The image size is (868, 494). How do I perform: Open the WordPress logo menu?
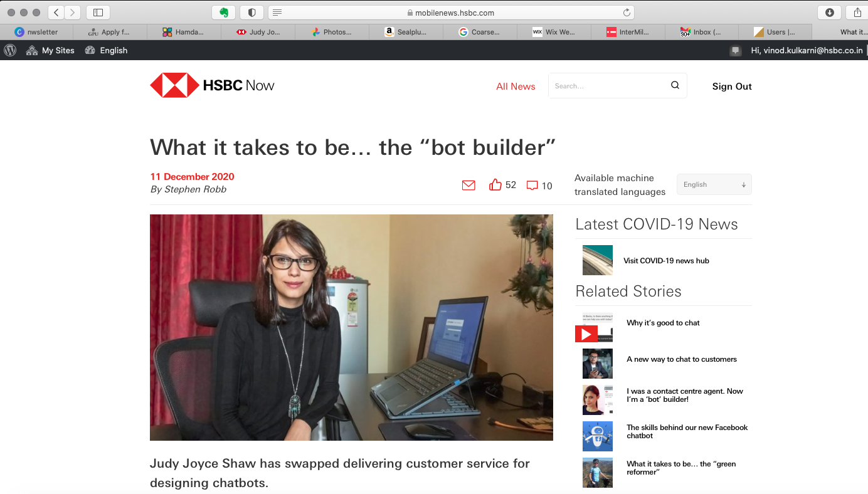tap(10, 50)
